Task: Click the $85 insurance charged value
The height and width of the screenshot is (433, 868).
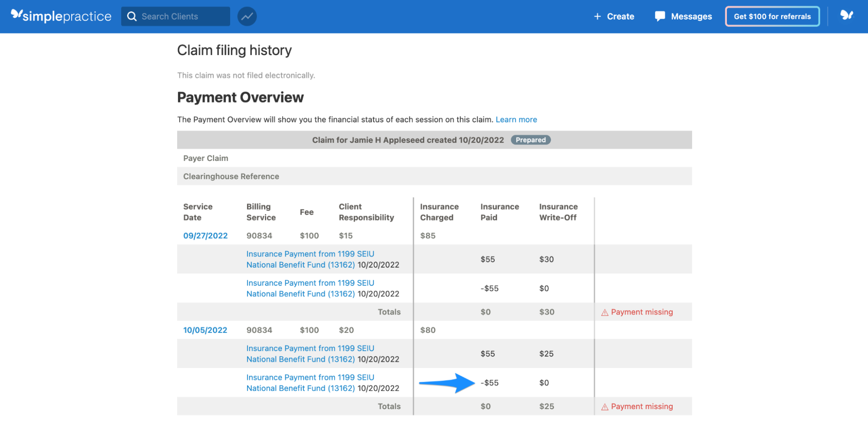Action: pos(428,236)
